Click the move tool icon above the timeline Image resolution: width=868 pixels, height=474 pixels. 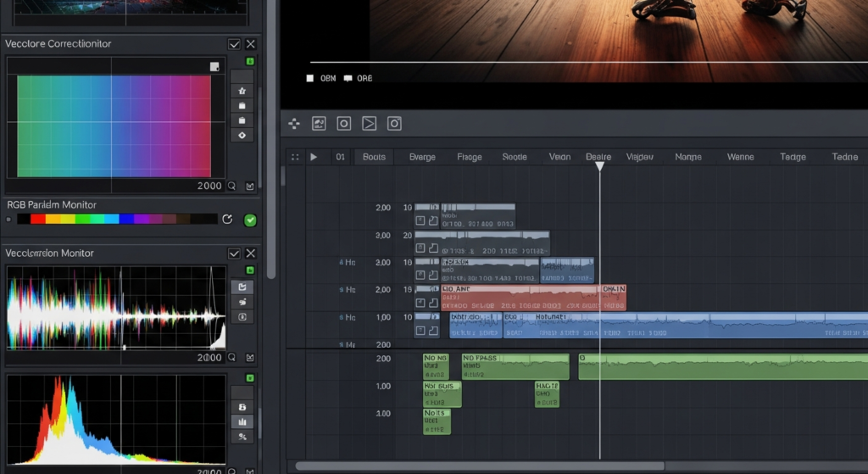coord(294,124)
